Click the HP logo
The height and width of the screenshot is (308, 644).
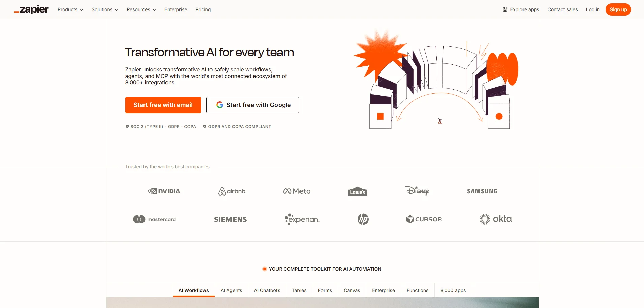(x=362, y=219)
